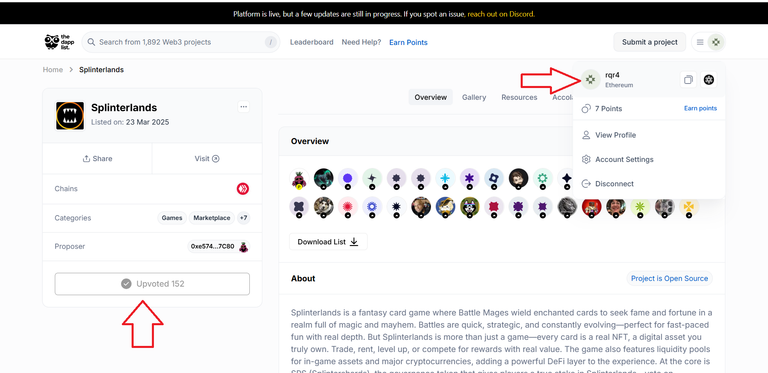Click second upvoter avatar with dark teal image
The width and height of the screenshot is (768, 373).
coord(323,179)
